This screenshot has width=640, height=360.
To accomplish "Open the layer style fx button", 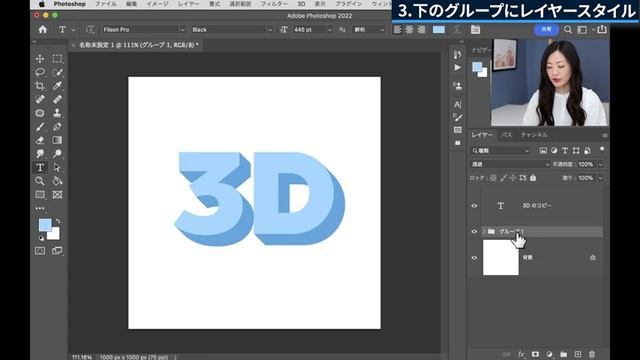I will (x=521, y=354).
